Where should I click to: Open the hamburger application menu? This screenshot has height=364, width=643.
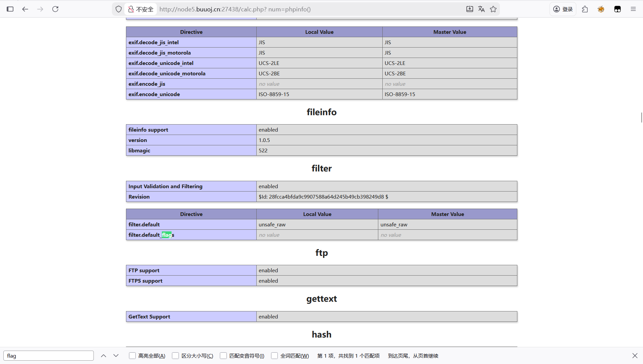pyautogui.click(x=633, y=9)
